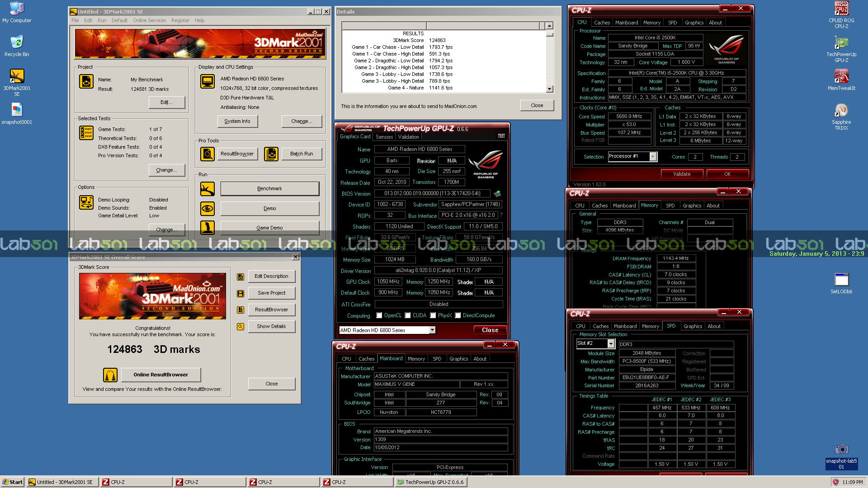Screen dimensions: 868x488
Task: Click GPU-Z BIOS save chip icon
Action: tap(497, 193)
